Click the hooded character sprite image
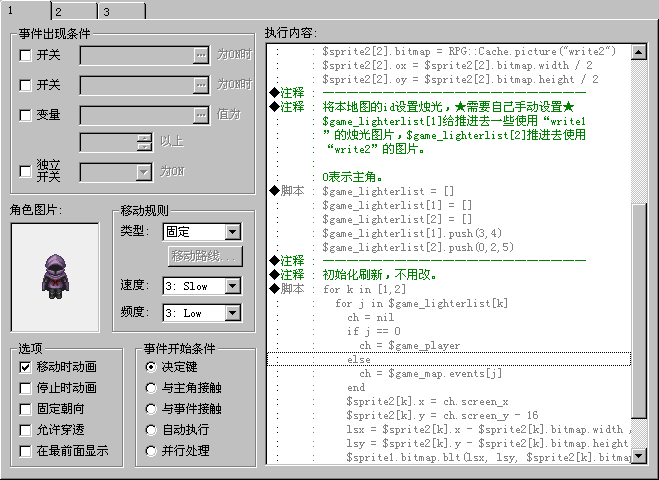The width and height of the screenshot is (659, 480). [x=55, y=277]
